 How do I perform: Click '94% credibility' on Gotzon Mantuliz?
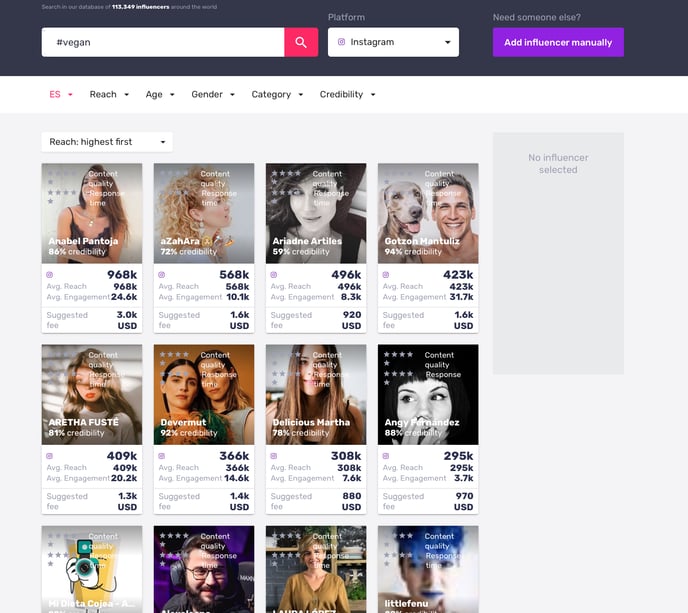pyautogui.click(x=413, y=252)
